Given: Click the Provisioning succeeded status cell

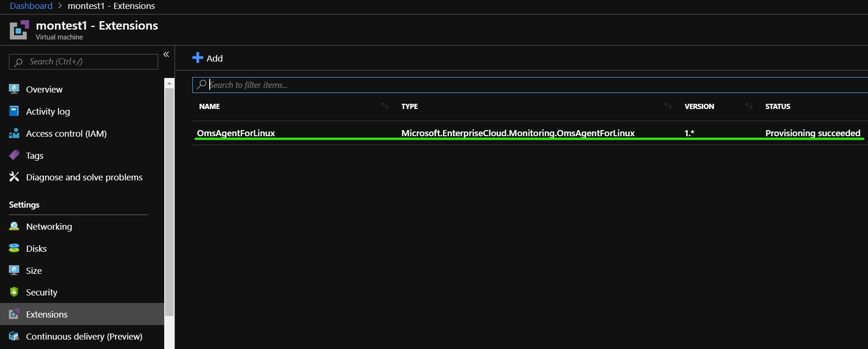Looking at the screenshot, I should point(813,133).
